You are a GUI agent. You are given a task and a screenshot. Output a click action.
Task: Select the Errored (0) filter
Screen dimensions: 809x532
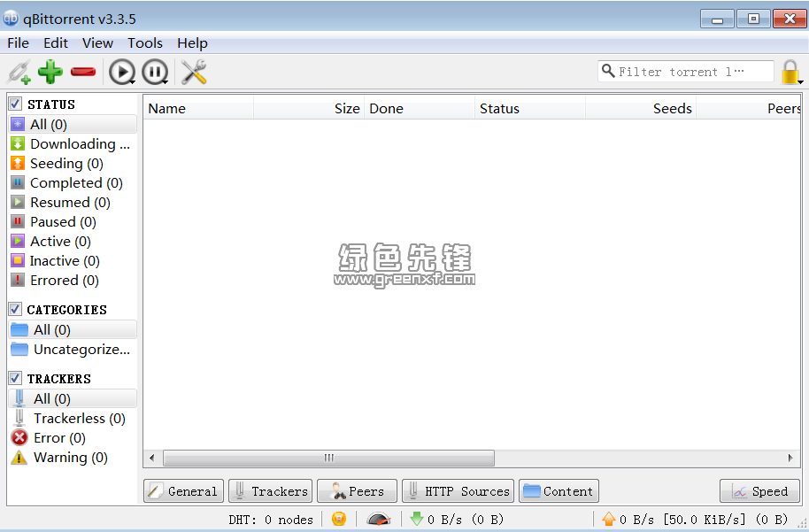73,281
